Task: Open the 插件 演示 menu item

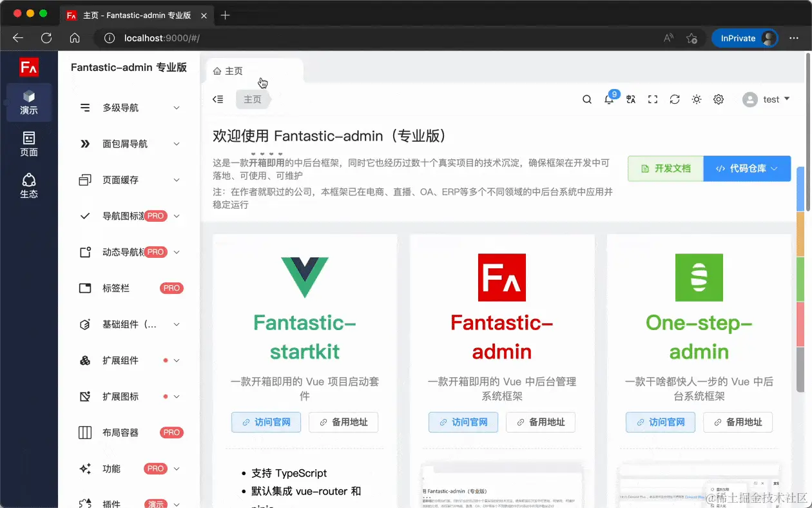Action: tap(129, 501)
